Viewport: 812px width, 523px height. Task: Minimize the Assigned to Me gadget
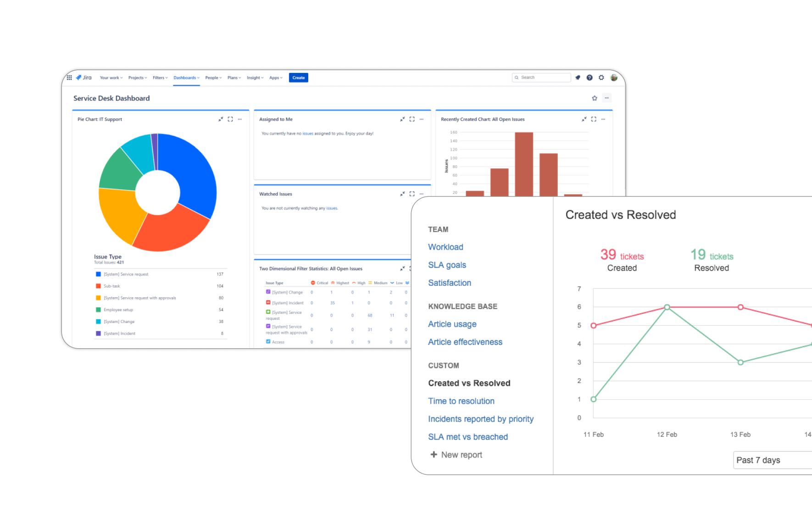[402, 119]
